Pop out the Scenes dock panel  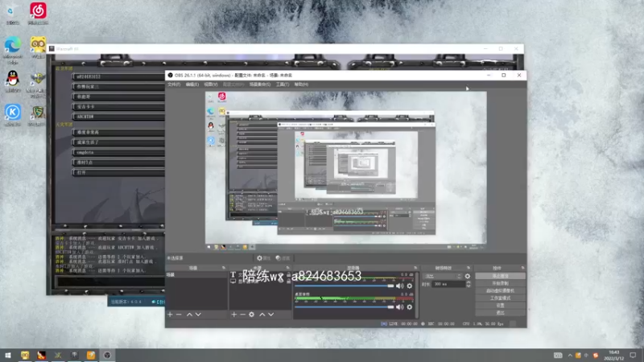tap(224, 268)
